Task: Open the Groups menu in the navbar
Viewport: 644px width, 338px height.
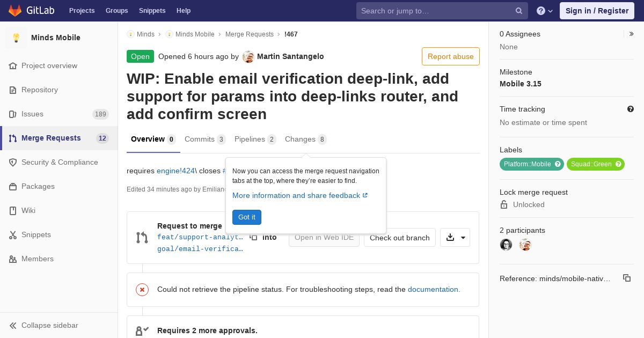Action: 116,11
